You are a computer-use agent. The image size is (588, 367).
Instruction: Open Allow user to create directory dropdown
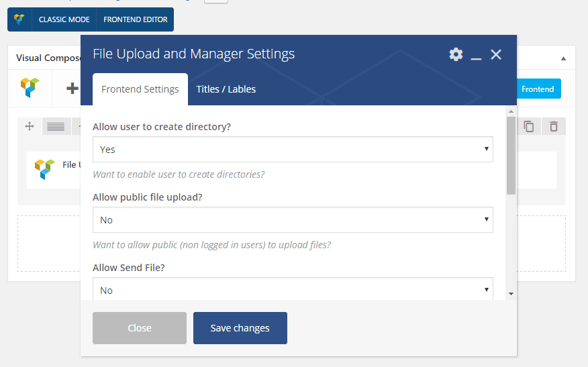click(293, 149)
